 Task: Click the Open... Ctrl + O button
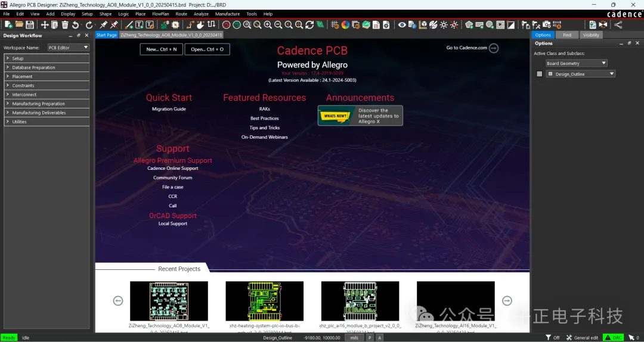207,49
